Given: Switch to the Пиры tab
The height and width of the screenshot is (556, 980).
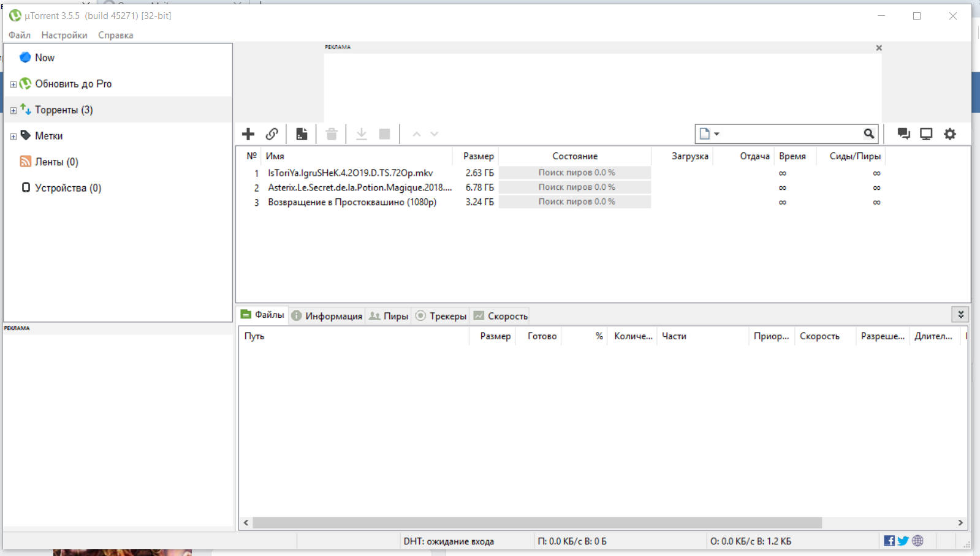Looking at the screenshot, I should pyautogui.click(x=389, y=316).
